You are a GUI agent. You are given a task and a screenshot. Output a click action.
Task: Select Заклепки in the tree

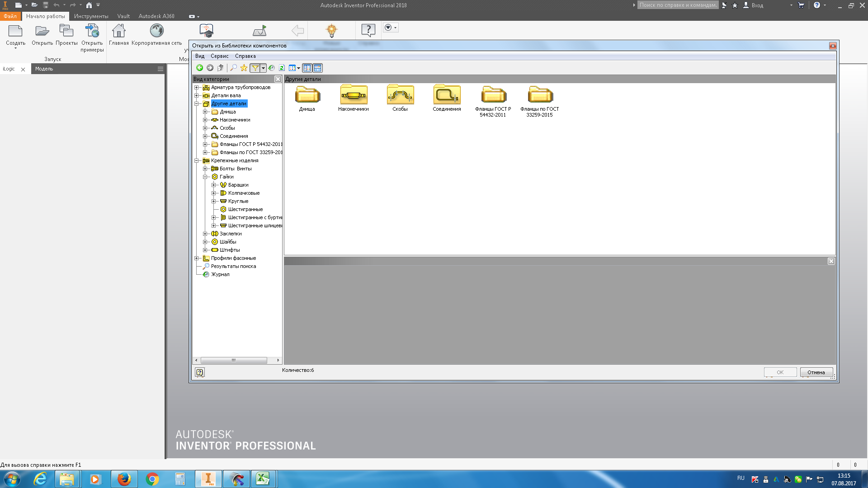point(231,234)
